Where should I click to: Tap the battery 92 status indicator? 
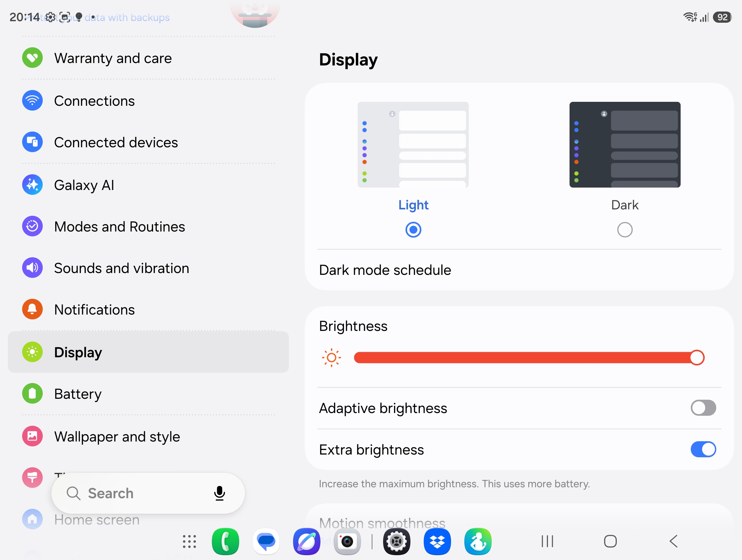[722, 17]
